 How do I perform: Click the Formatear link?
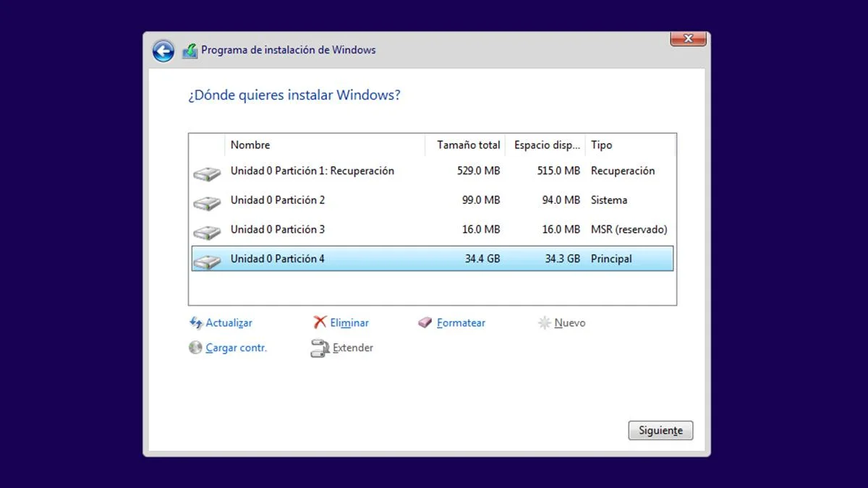461,322
